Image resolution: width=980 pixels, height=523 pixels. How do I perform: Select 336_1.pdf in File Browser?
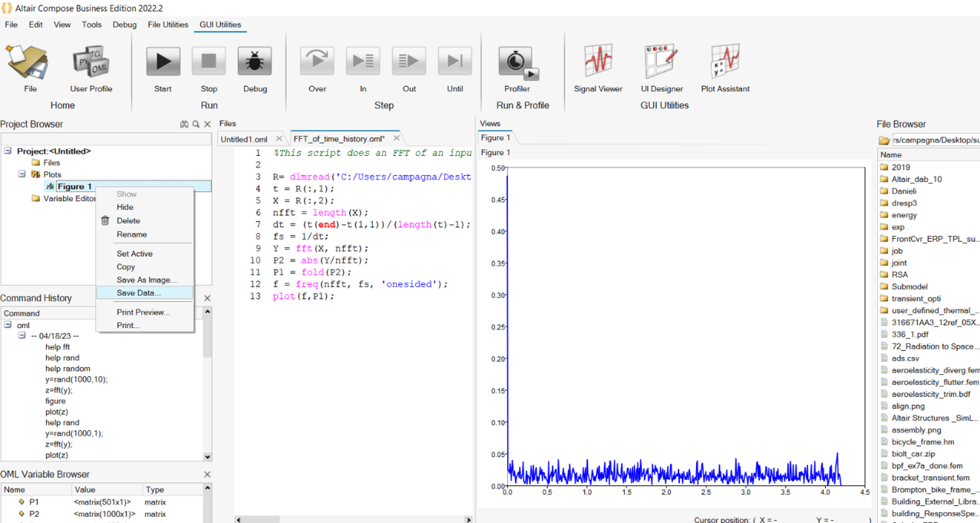[x=909, y=334]
